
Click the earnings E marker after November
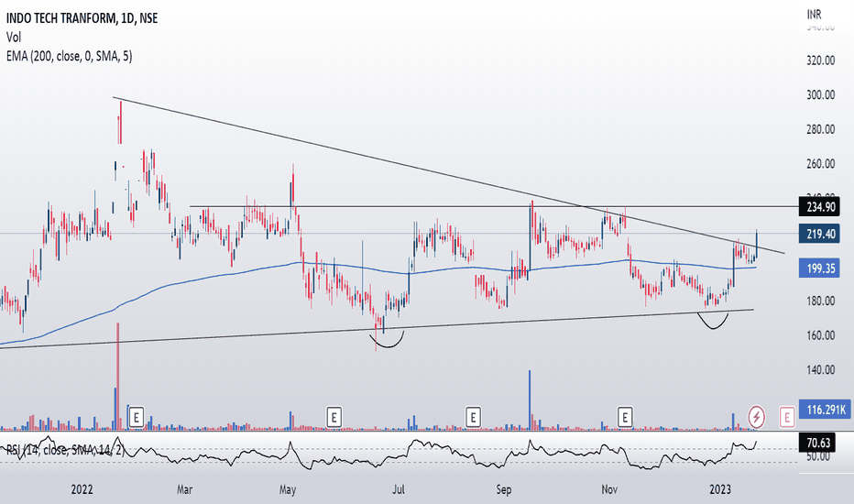pos(625,418)
